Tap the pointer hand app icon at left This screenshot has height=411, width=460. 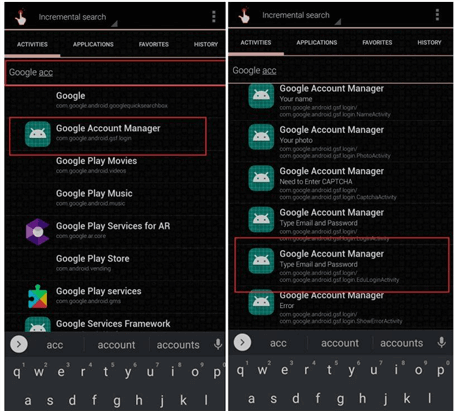point(21,17)
